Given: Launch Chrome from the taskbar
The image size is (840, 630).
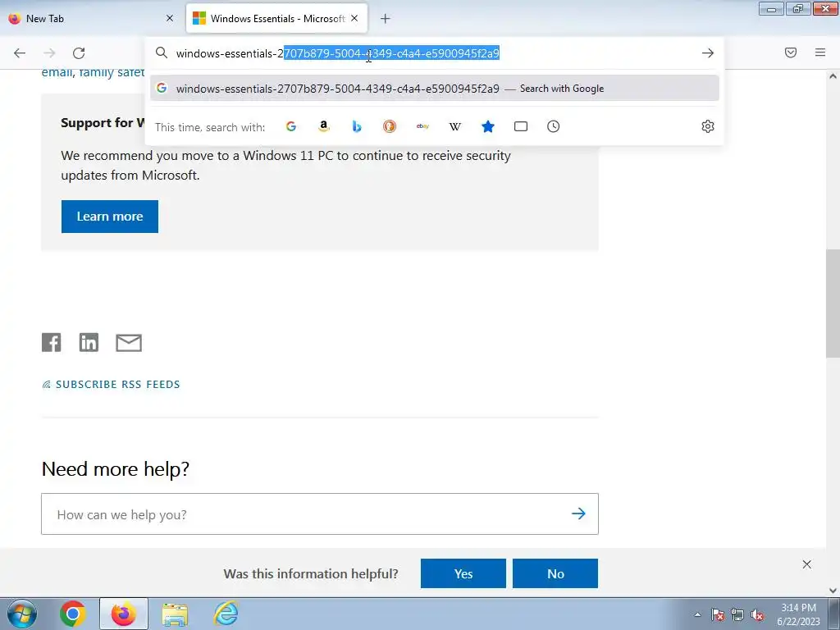Looking at the screenshot, I should point(72,614).
